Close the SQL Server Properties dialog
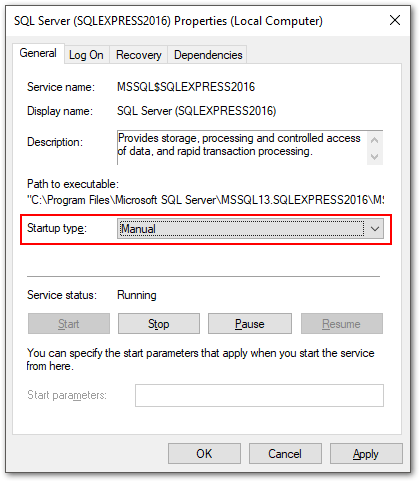Image resolution: width=420 pixels, height=482 pixels. point(395,21)
